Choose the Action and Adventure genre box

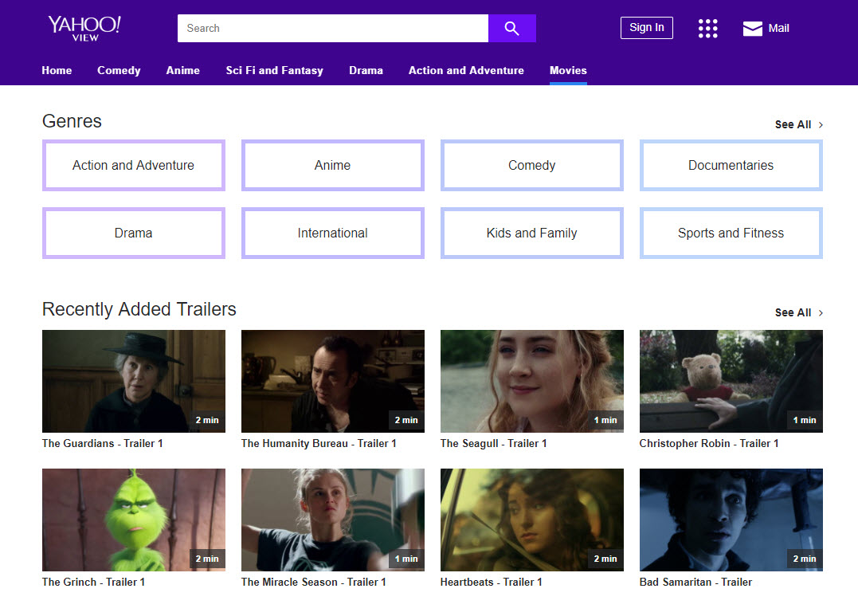click(134, 166)
